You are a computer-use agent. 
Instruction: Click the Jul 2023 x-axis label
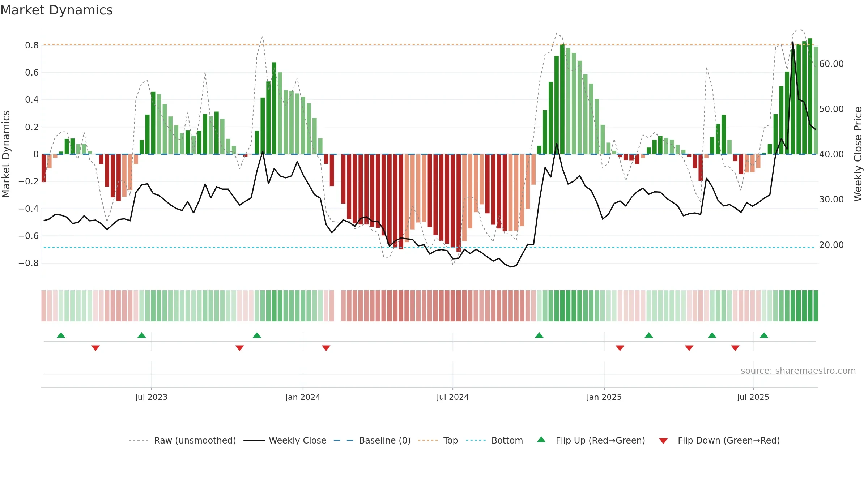[152, 397]
